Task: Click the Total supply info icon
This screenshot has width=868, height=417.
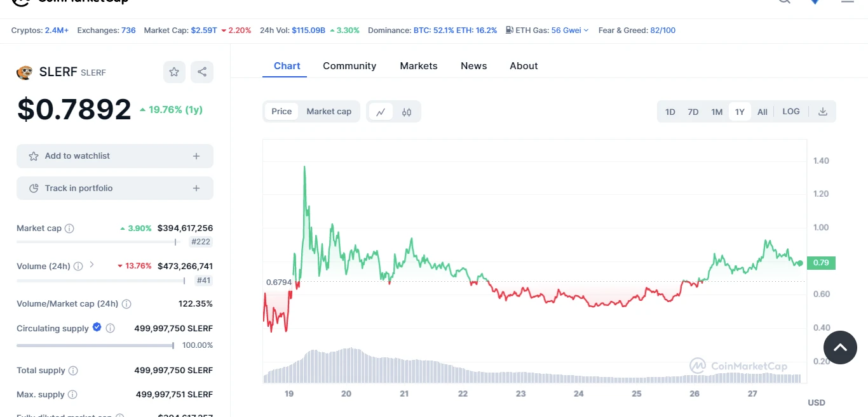Action: click(x=73, y=371)
